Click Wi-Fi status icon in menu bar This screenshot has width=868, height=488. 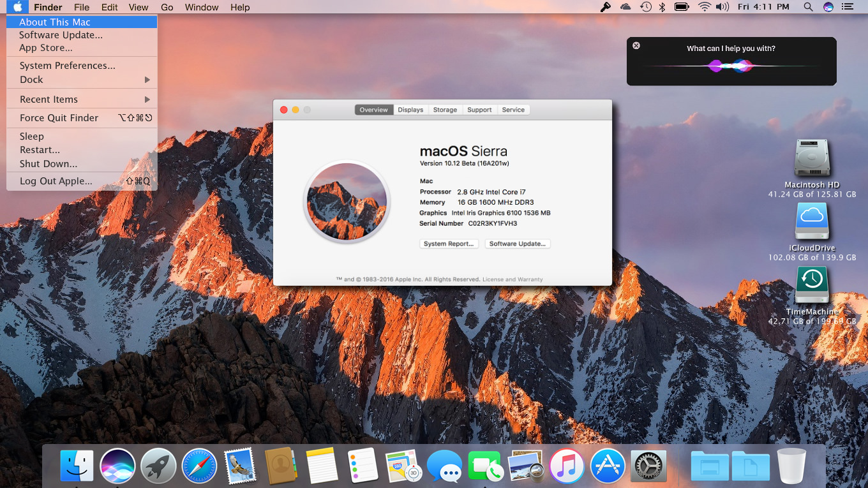coord(704,7)
